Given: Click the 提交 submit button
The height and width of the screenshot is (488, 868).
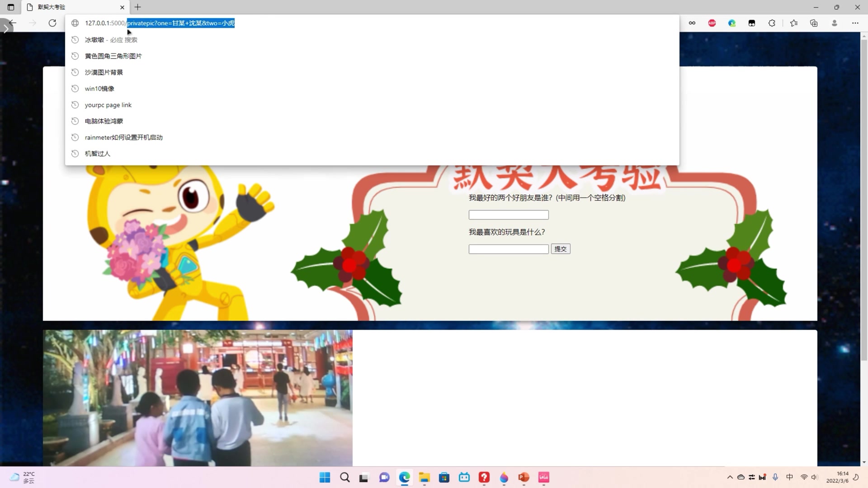Looking at the screenshot, I should [x=561, y=249].
